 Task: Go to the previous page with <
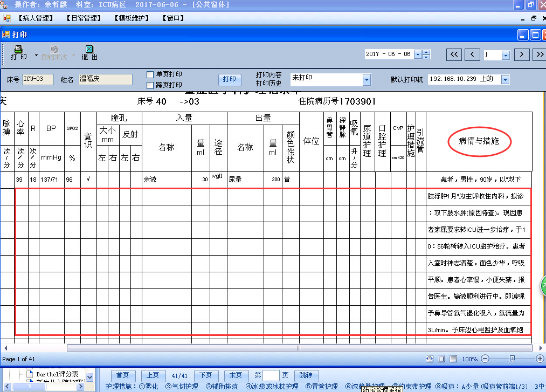[472, 54]
